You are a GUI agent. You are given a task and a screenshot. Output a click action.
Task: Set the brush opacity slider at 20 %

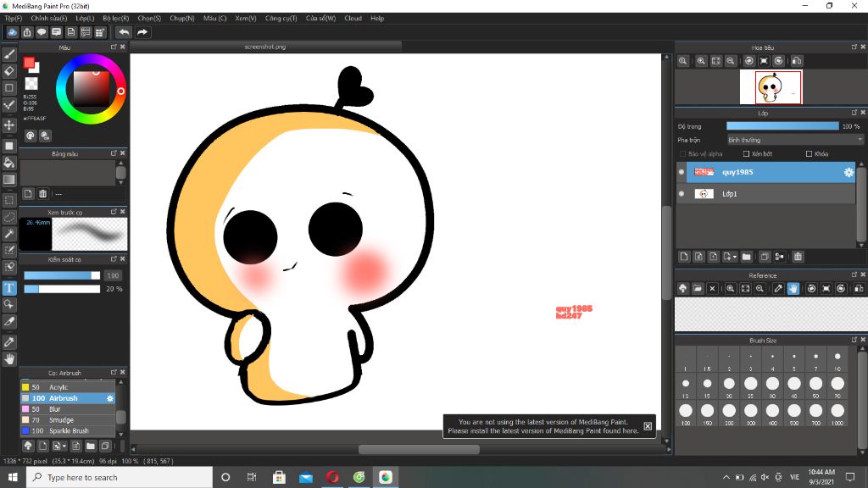[x=62, y=289]
